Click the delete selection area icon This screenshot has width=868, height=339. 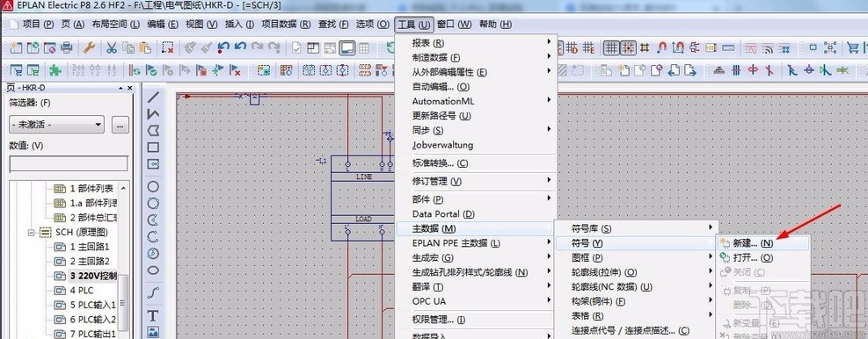168,48
